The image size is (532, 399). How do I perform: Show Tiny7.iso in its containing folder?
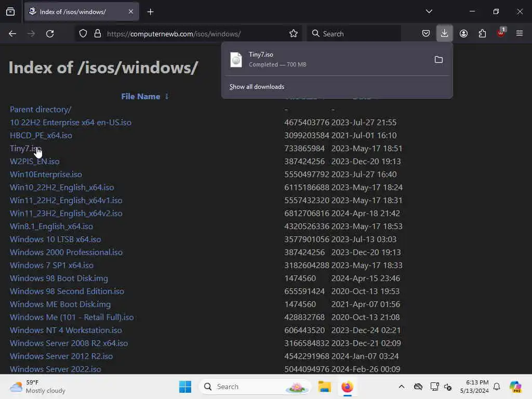point(438,60)
